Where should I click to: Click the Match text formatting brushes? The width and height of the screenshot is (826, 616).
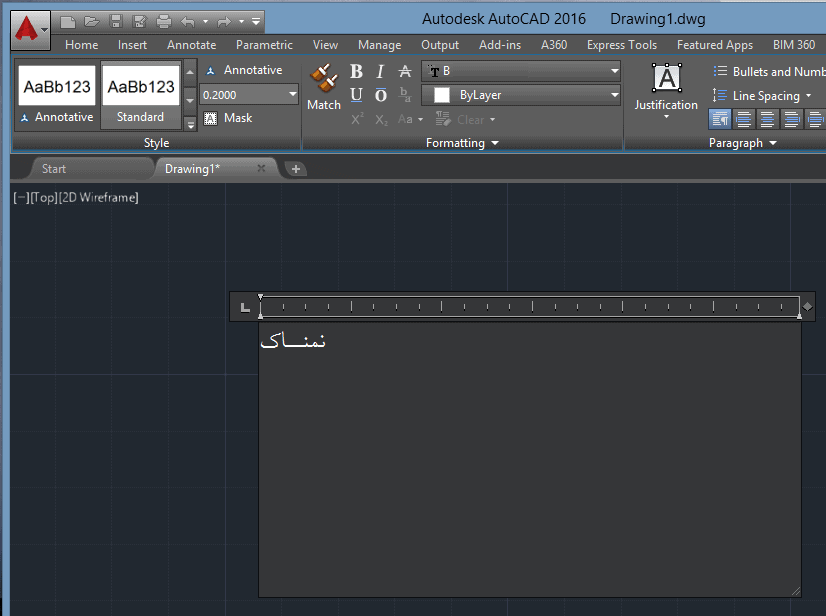point(324,87)
